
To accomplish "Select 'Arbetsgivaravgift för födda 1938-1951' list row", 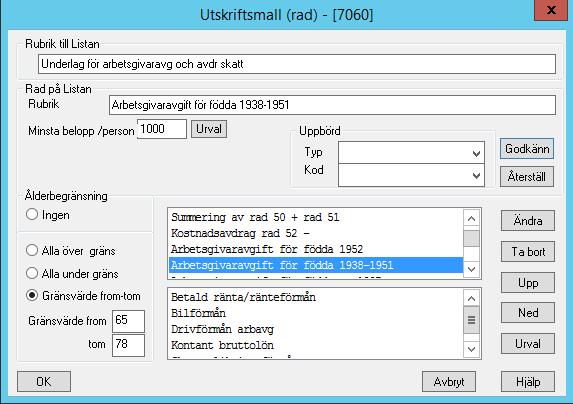I will pyautogui.click(x=316, y=265).
